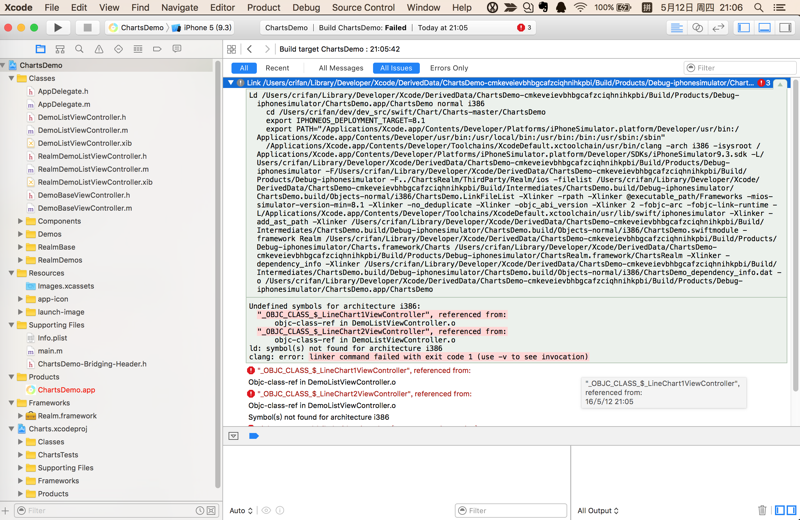Open the Test navigator diamond icon
The image size is (800, 520).
click(x=118, y=49)
